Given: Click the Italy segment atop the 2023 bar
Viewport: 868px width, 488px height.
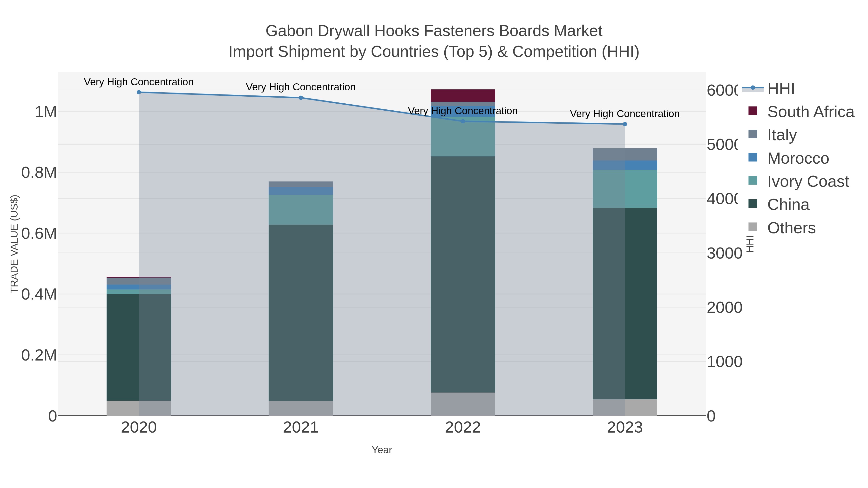Looking at the screenshot, I should tap(625, 154).
